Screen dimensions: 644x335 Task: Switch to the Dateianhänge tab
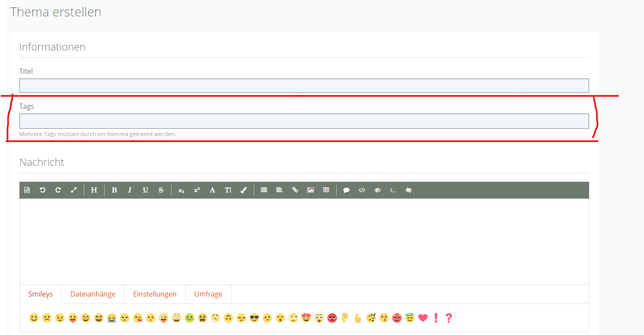click(x=93, y=294)
